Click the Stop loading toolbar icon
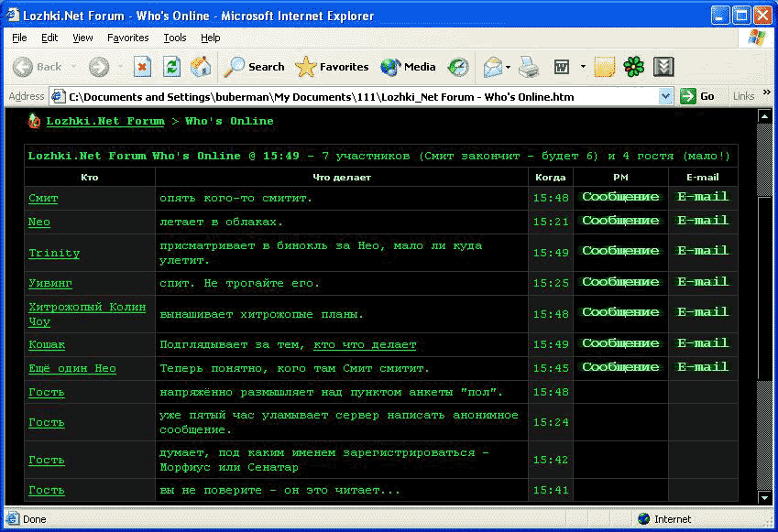This screenshot has height=532, width=778. [142, 67]
